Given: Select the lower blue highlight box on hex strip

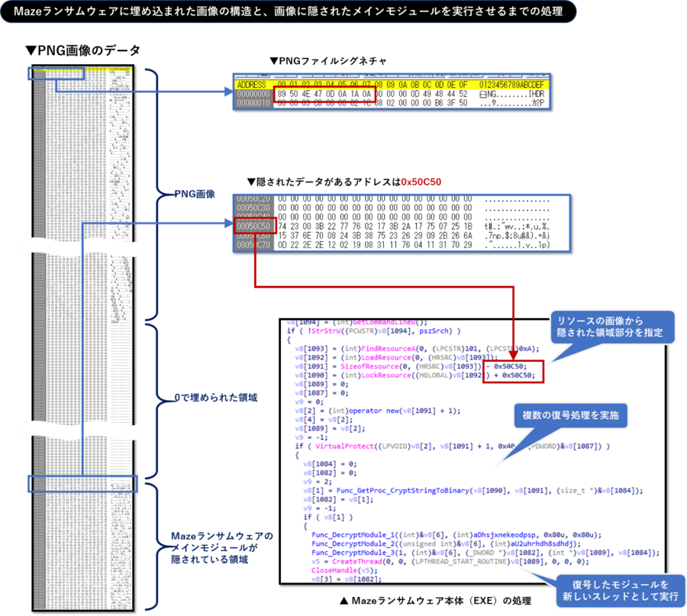Looking at the screenshot, I should coord(83,482).
